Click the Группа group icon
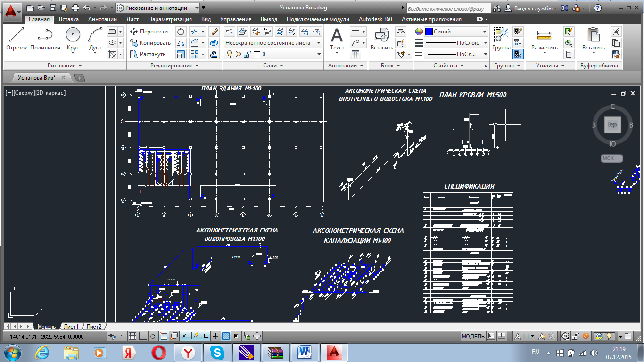The height and width of the screenshot is (362, 644). click(501, 39)
